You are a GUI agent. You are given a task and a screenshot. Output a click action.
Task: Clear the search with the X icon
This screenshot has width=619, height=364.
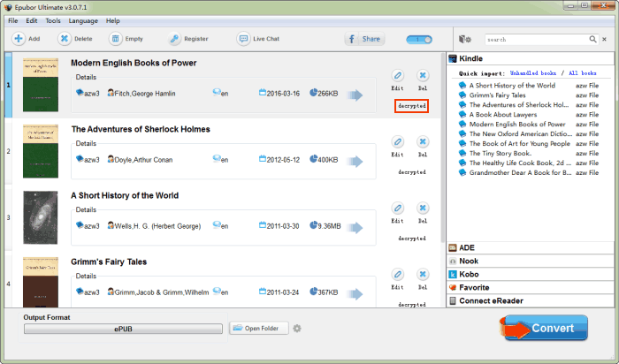pyautogui.click(x=604, y=39)
